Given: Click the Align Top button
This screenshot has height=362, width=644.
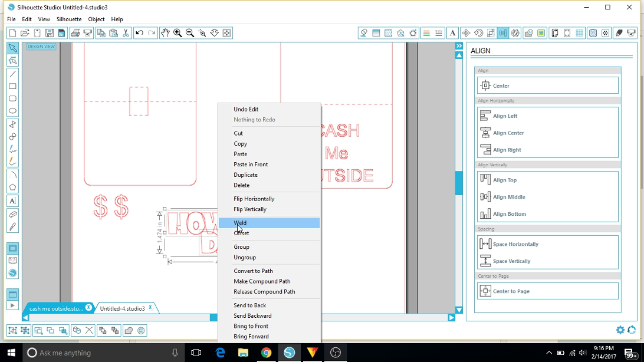Looking at the screenshot, I should [547, 180].
